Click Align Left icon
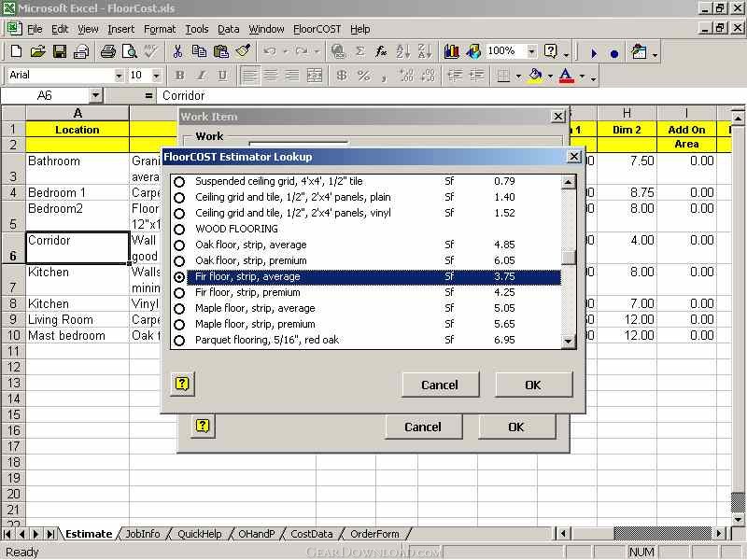 pyautogui.click(x=249, y=76)
